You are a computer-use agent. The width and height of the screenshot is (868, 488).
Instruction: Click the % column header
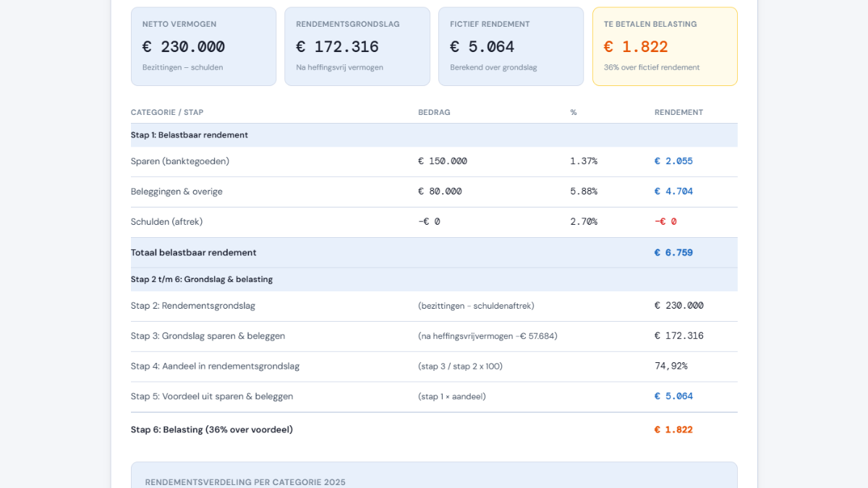[x=574, y=112]
